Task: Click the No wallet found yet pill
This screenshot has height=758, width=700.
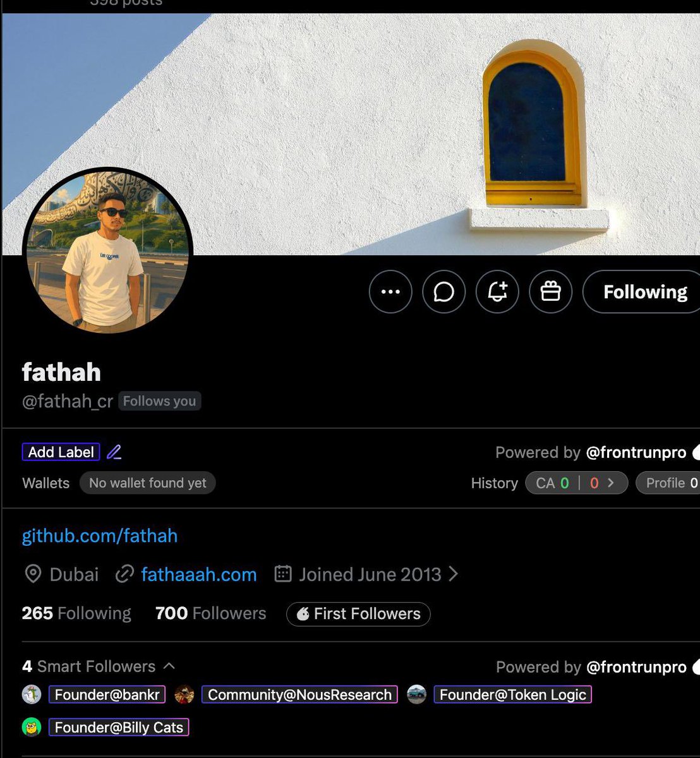Action: click(147, 483)
